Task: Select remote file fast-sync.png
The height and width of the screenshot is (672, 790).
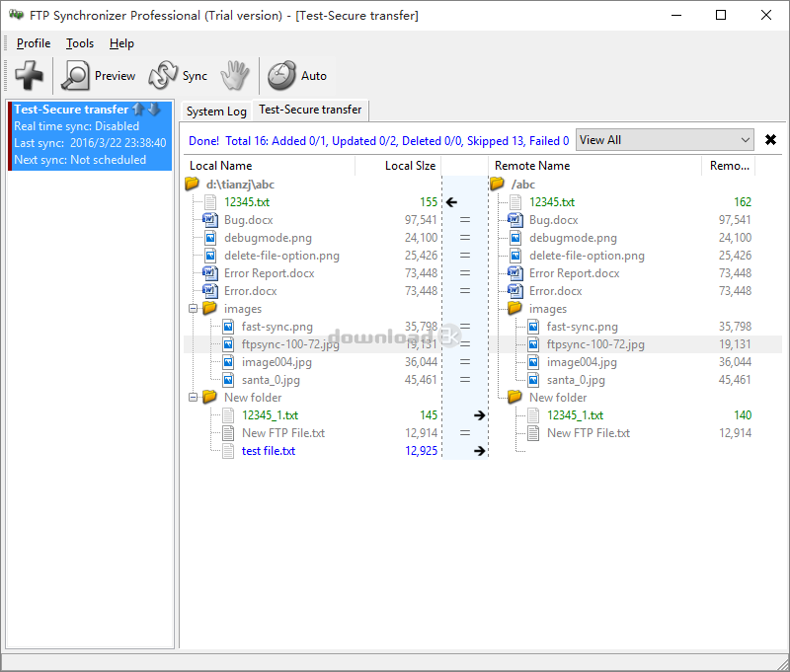Action: click(583, 327)
